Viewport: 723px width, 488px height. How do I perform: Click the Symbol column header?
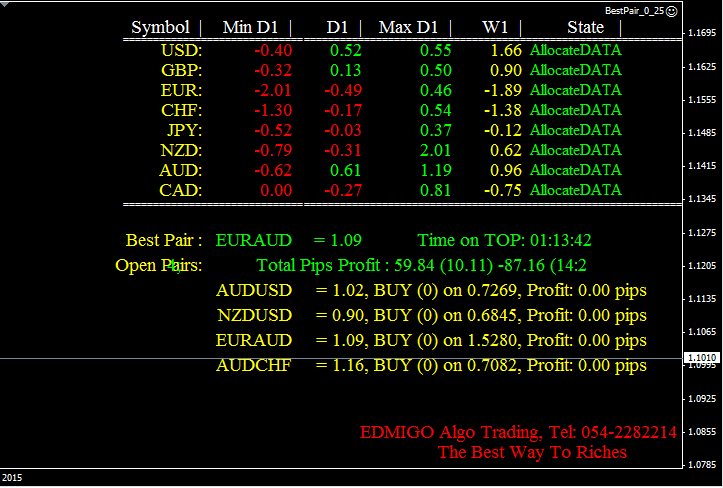160,27
